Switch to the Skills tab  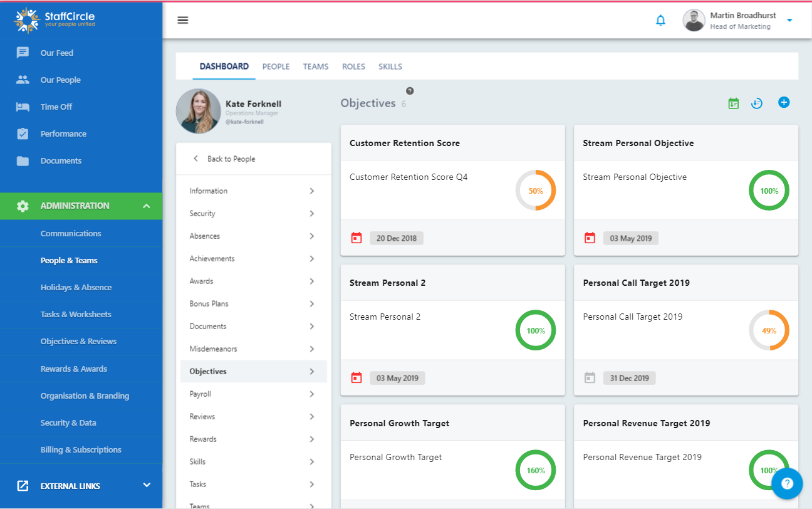[390, 66]
